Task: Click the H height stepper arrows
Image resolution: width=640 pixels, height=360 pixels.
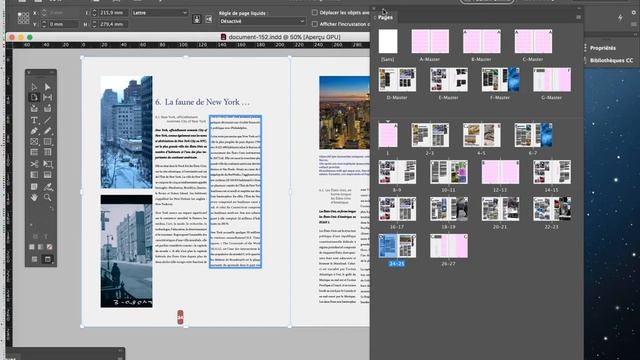Action: tap(94, 24)
